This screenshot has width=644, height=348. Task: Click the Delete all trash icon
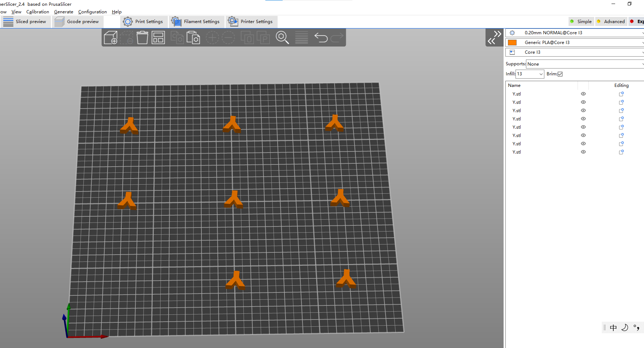coord(142,38)
